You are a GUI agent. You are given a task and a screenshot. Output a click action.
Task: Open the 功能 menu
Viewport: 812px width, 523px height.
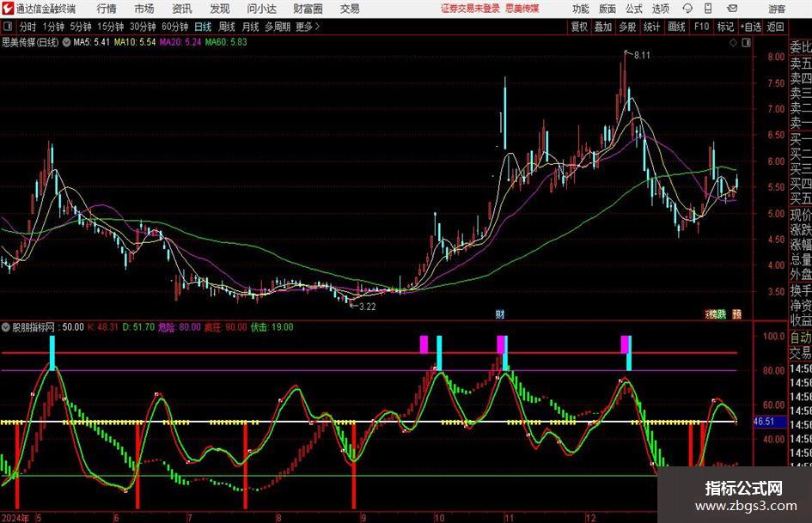tap(581, 9)
